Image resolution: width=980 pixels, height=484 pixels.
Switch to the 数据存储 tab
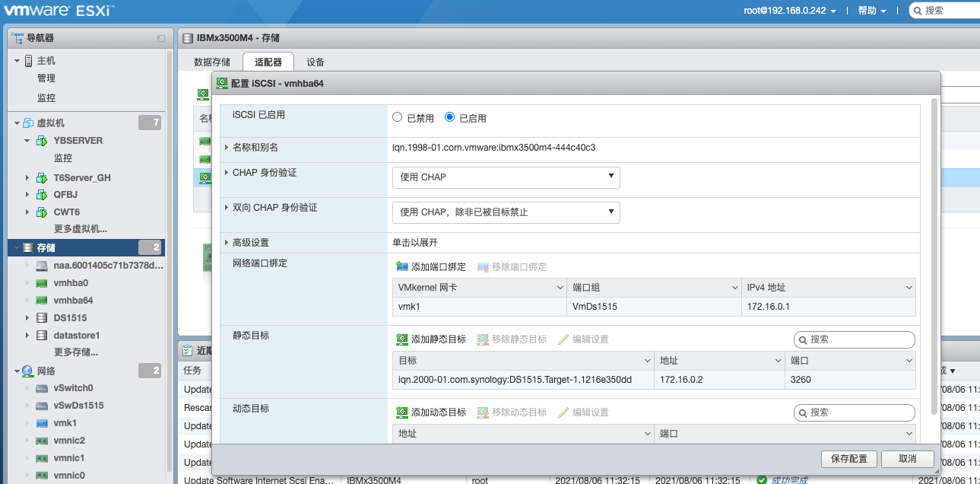pyautogui.click(x=212, y=62)
